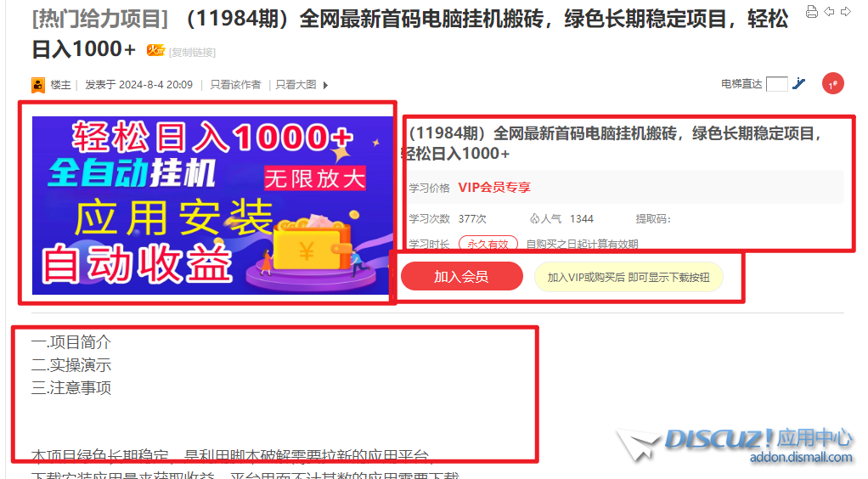Go to previous thread with left arrow icon
Screen dimensions: 868x479
coord(829,12)
